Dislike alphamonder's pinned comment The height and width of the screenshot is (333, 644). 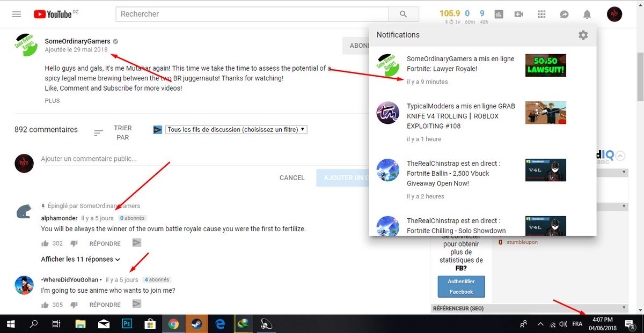click(74, 243)
